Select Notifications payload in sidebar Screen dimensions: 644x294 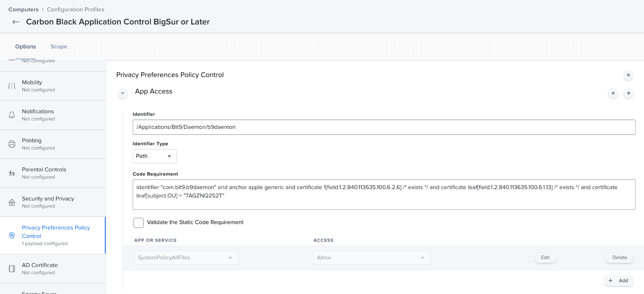53,115
